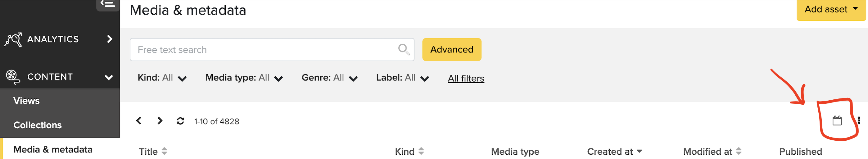Click into the Free text search field

pos(263,49)
